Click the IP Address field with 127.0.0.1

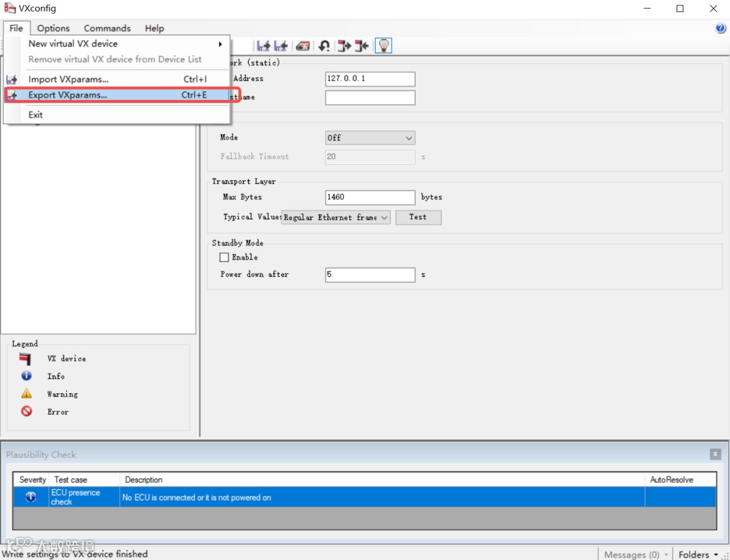pos(370,78)
